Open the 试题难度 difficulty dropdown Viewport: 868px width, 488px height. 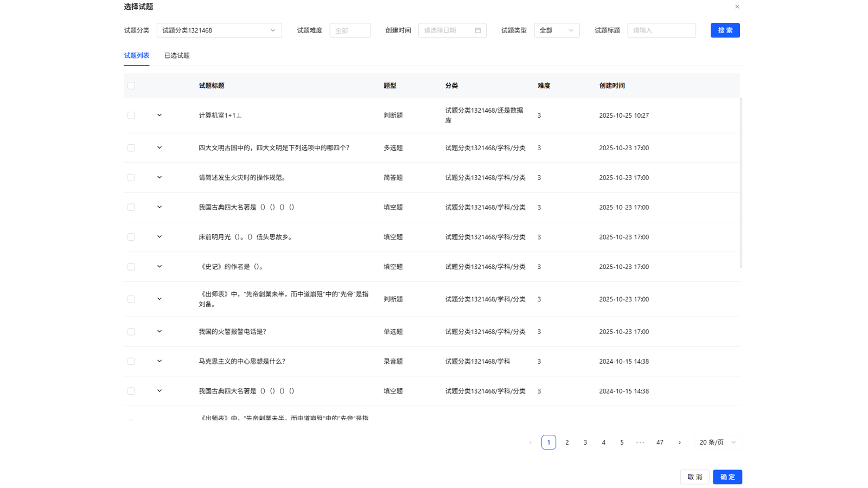click(350, 30)
